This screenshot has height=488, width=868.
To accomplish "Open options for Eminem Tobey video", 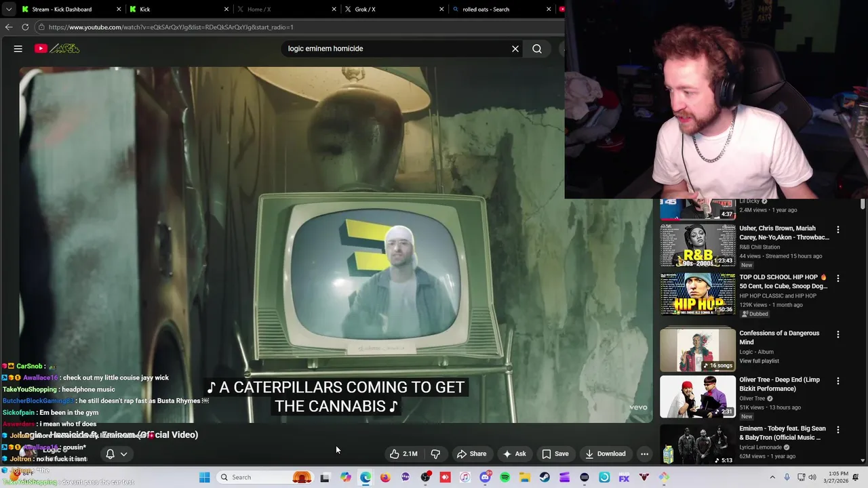I will click(838, 430).
